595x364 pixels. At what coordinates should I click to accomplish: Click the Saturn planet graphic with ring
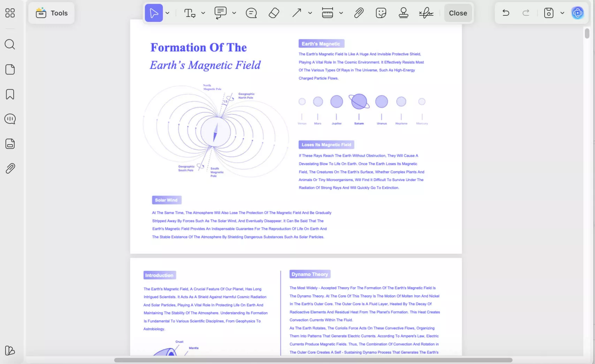[359, 101]
